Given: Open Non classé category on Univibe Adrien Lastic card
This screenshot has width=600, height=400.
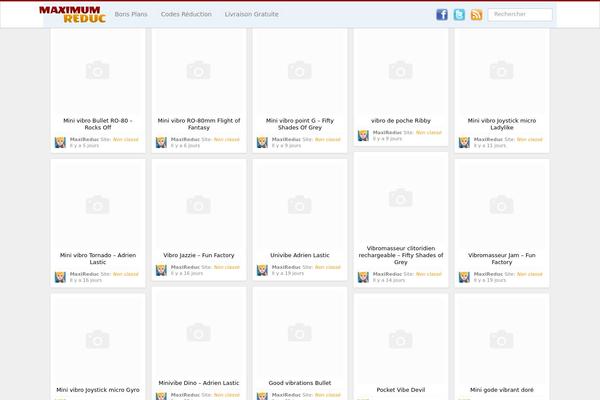Looking at the screenshot, I should pyautogui.click(x=328, y=267).
